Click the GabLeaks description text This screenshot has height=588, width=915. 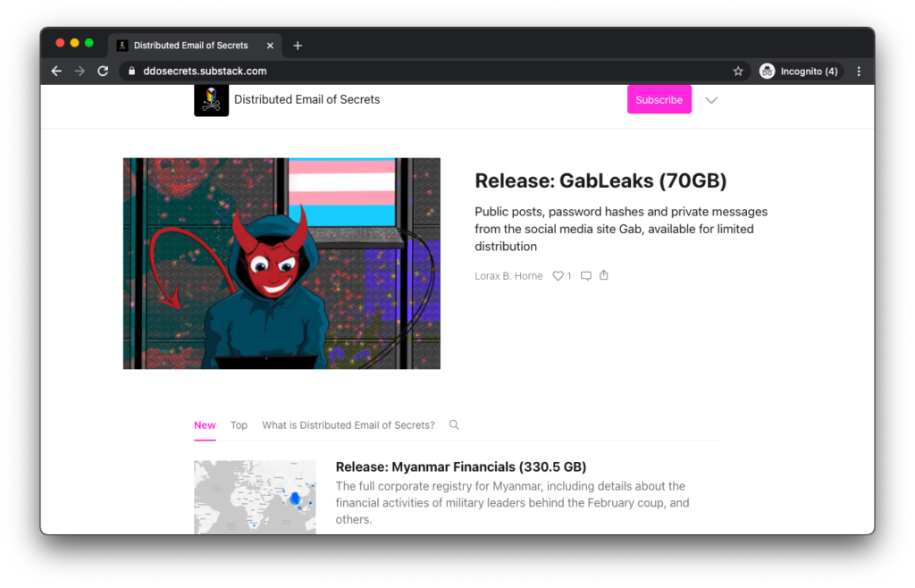point(621,229)
